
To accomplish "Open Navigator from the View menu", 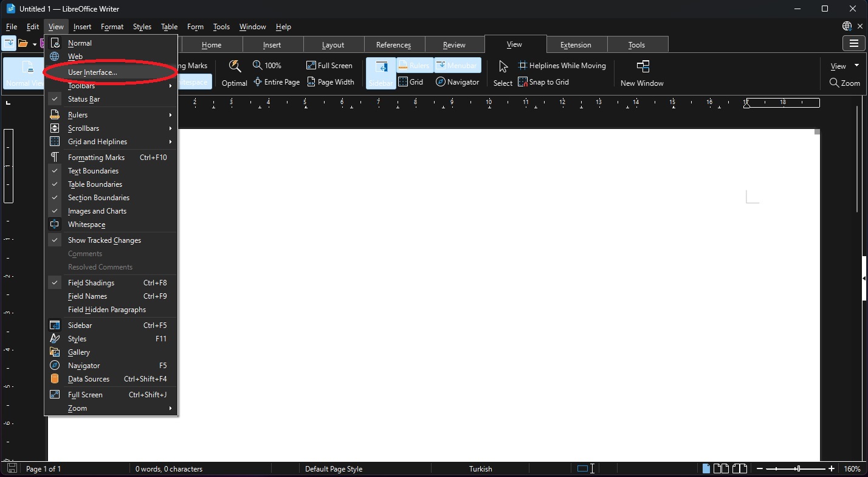I will point(111,366).
